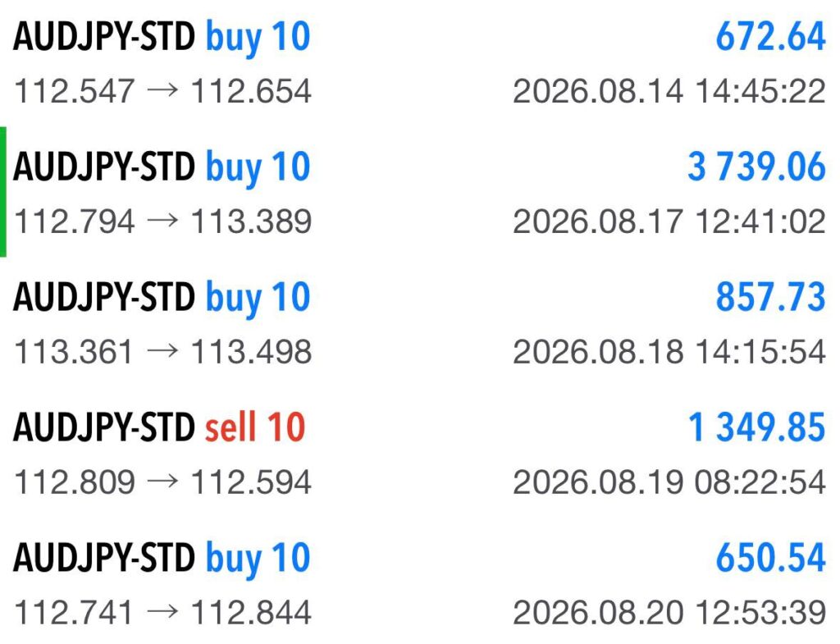Click the profit value 1 349.85
The image size is (840, 644).
pyautogui.click(x=757, y=427)
